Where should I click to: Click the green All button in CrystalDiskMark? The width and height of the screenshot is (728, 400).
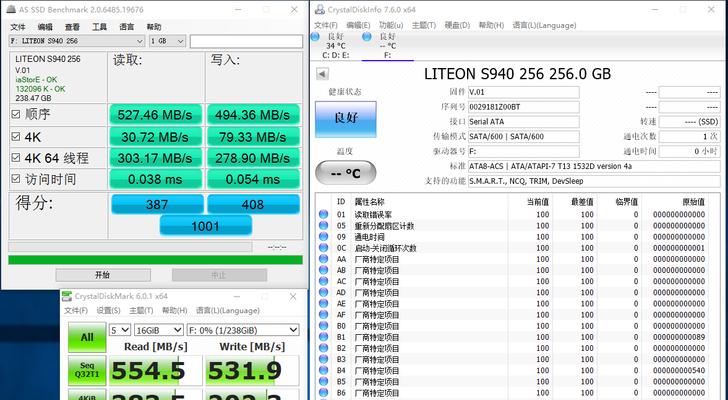(87, 337)
